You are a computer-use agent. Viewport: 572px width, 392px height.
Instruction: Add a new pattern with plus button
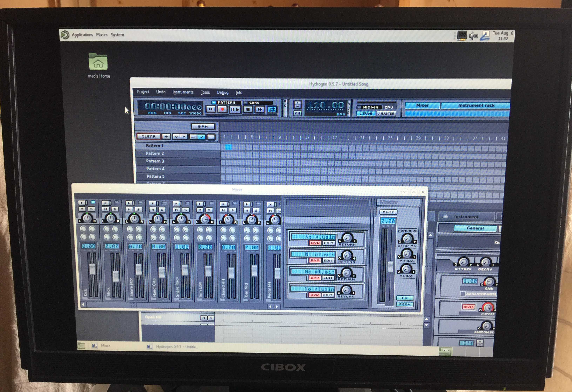click(166, 137)
